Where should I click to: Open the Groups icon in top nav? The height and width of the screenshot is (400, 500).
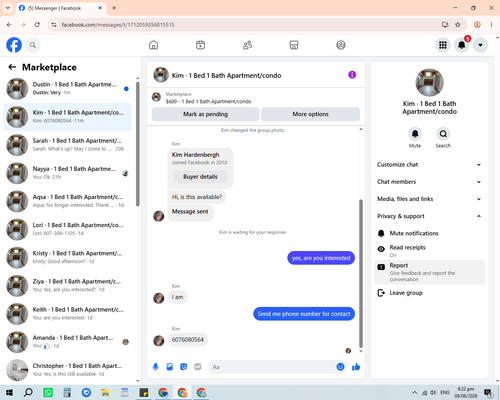click(341, 45)
